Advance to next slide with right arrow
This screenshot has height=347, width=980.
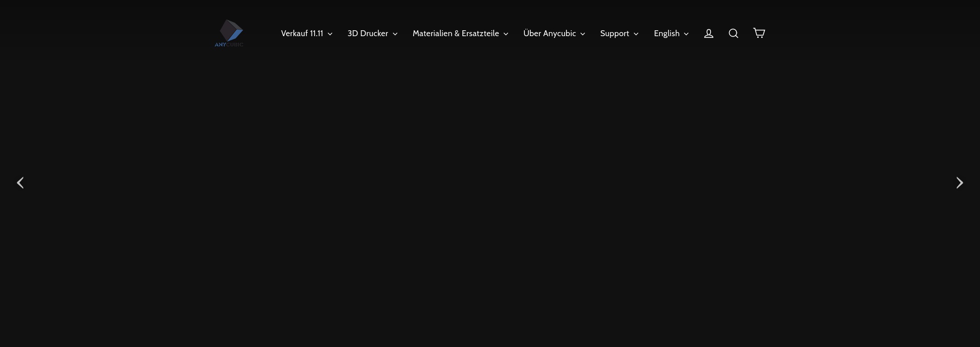coord(959,183)
